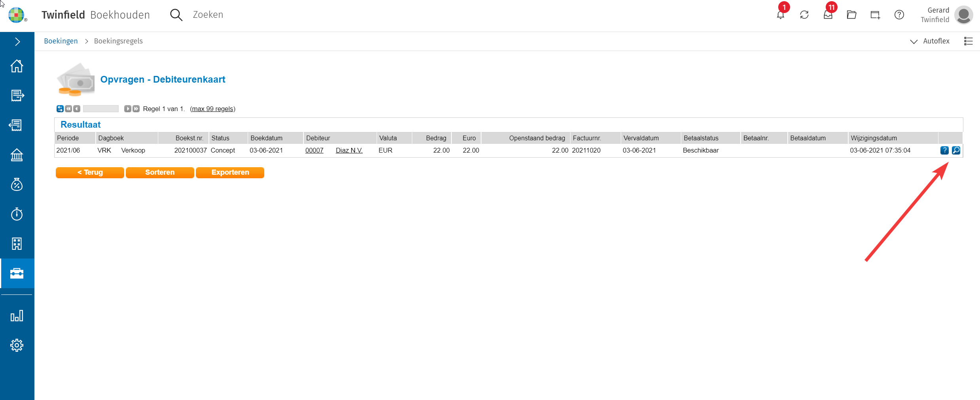The height and width of the screenshot is (400, 980).
Task: Select the briefcase sidebar menu item
Action: coord(17,274)
